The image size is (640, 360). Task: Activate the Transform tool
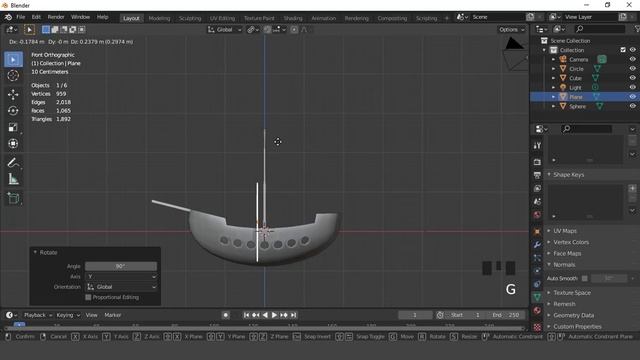point(13,144)
